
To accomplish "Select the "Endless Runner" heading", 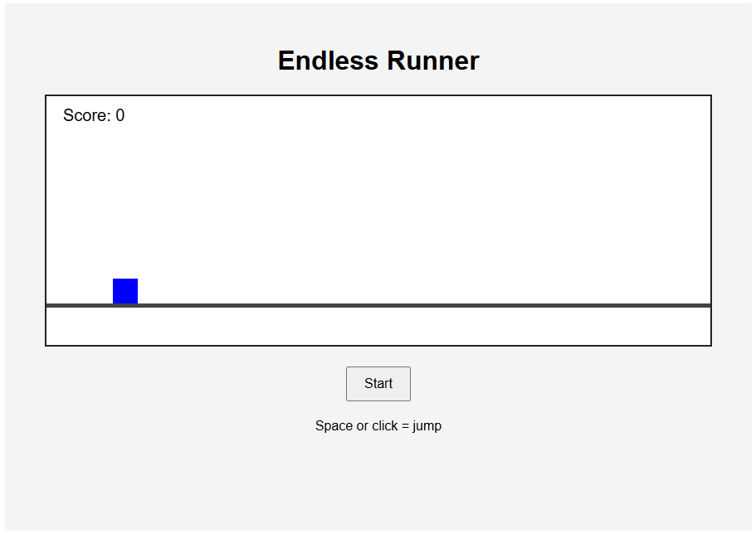I will coord(378,61).
